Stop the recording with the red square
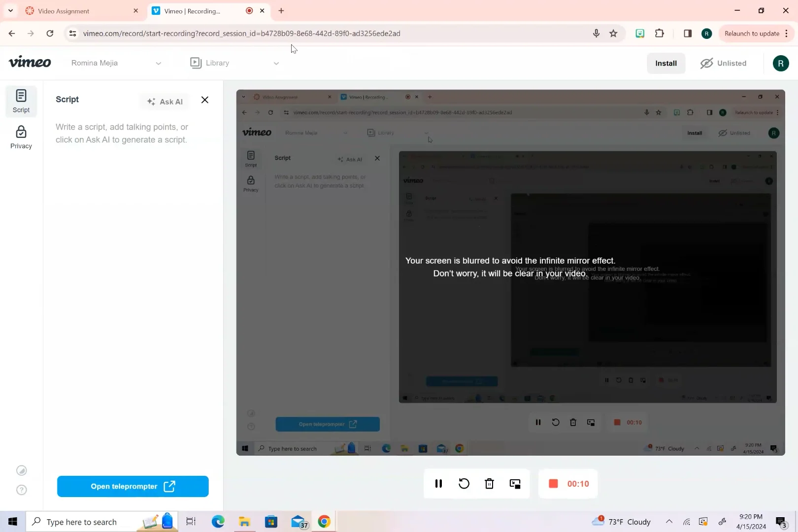This screenshot has height=532, width=798. pyautogui.click(x=553, y=484)
